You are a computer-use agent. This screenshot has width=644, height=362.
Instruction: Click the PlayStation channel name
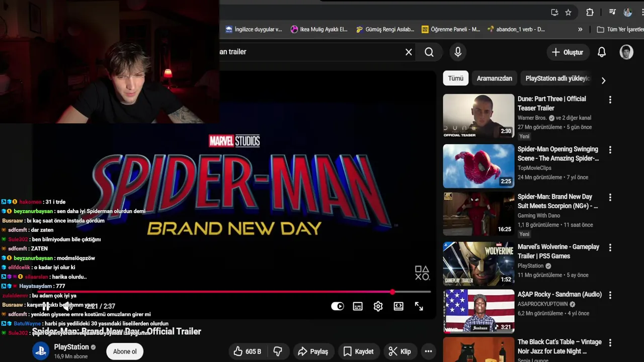click(x=71, y=347)
